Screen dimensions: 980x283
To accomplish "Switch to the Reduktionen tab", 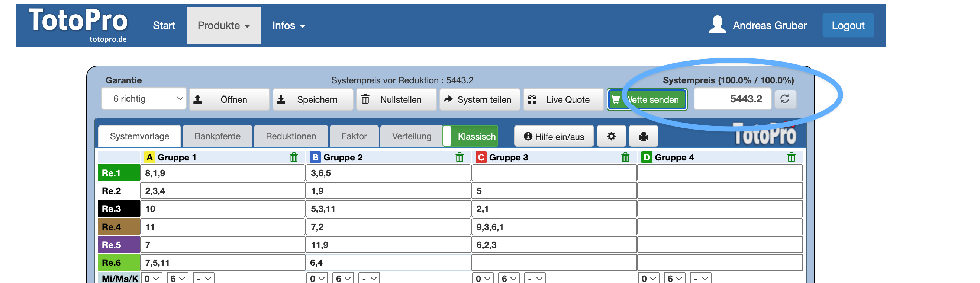I will pyautogui.click(x=291, y=136).
